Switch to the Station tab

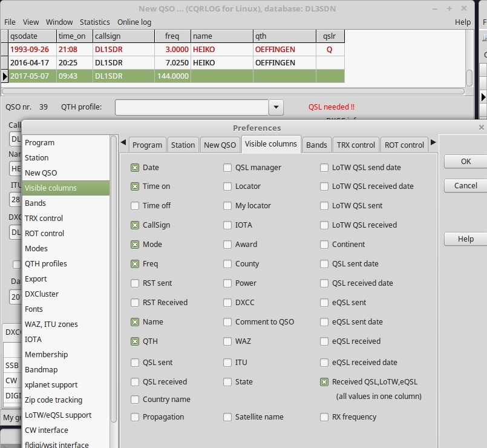tap(183, 145)
